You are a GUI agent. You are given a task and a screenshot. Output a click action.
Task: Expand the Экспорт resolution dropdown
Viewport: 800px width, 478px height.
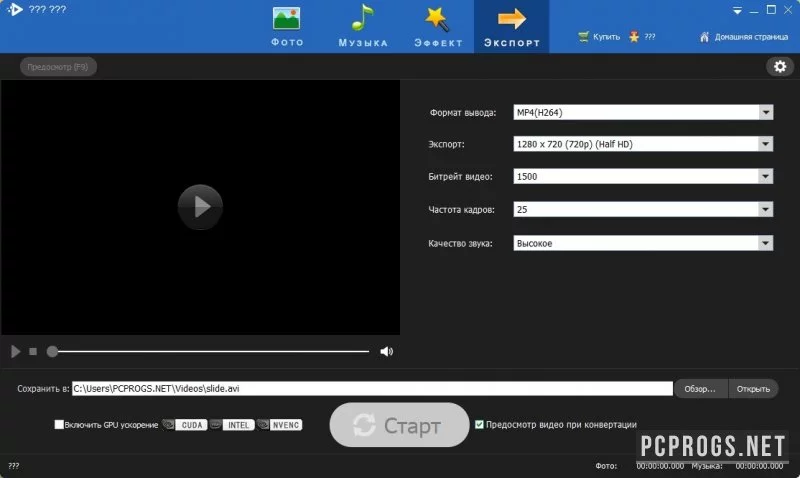click(766, 144)
